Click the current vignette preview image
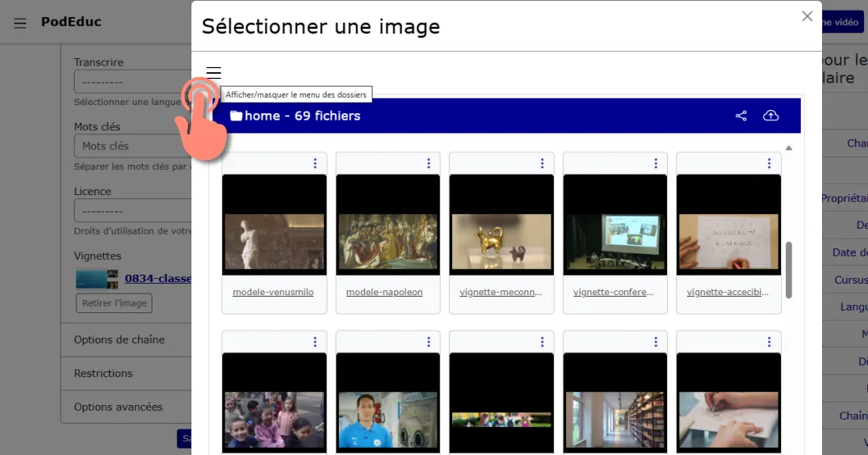This screenshot has width=868, height=455. tap(97, 280)
